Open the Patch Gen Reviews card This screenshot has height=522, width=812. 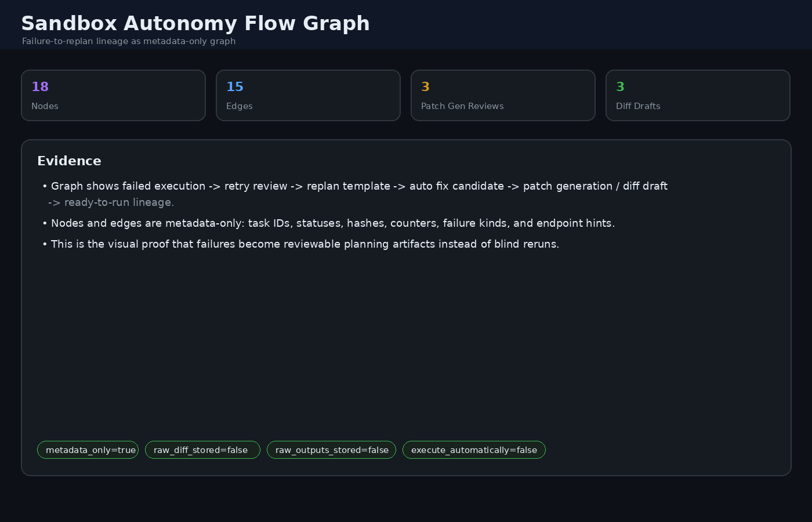pyautogui.click(x=503, y=96)
